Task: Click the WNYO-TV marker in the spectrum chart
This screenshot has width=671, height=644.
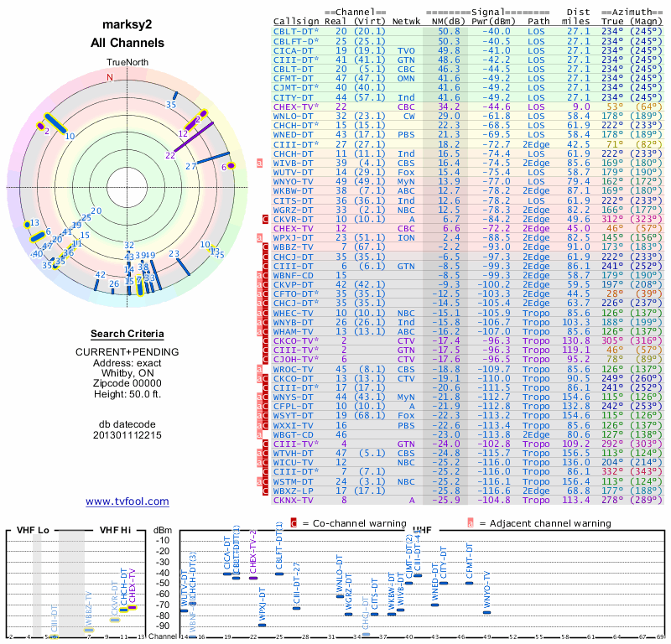Action: coord(486,612)
